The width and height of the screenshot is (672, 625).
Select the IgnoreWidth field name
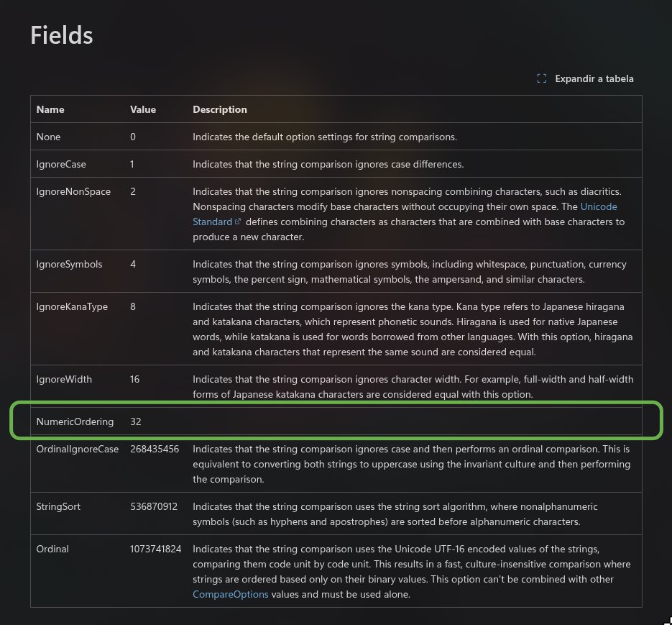pos(64,379)
